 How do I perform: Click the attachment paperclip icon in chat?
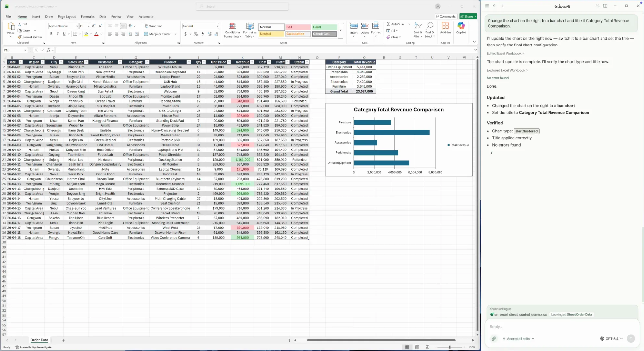pos(494,339)
